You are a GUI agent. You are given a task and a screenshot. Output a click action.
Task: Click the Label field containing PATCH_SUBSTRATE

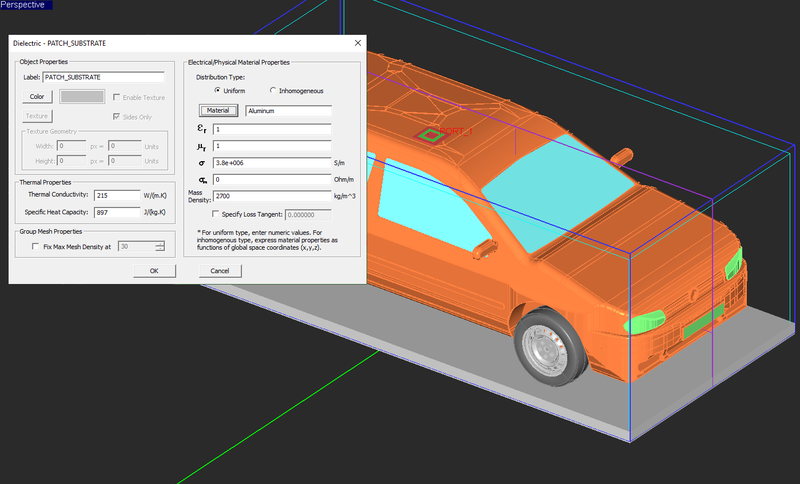click(x=103, y=77)
